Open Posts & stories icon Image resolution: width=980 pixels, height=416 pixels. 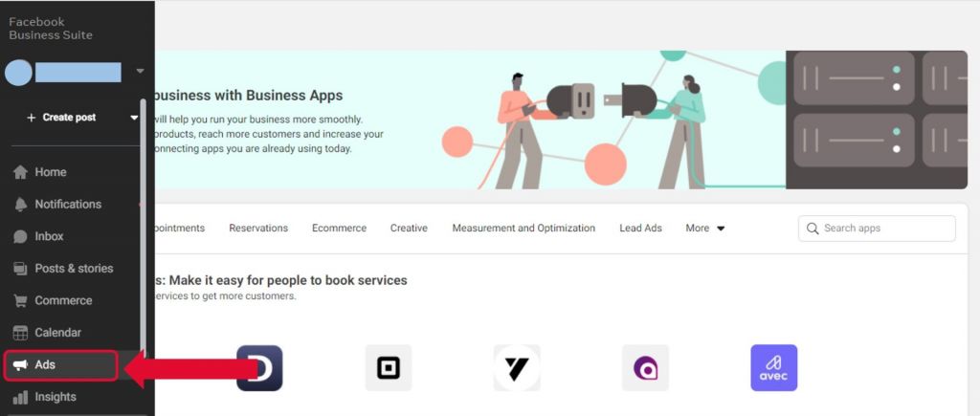(21, 269)
